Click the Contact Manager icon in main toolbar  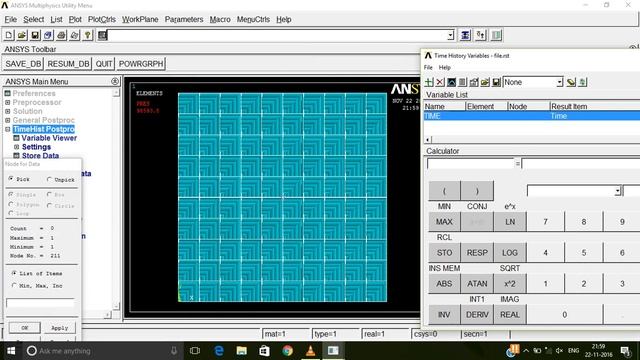click(x=496, y=35)
